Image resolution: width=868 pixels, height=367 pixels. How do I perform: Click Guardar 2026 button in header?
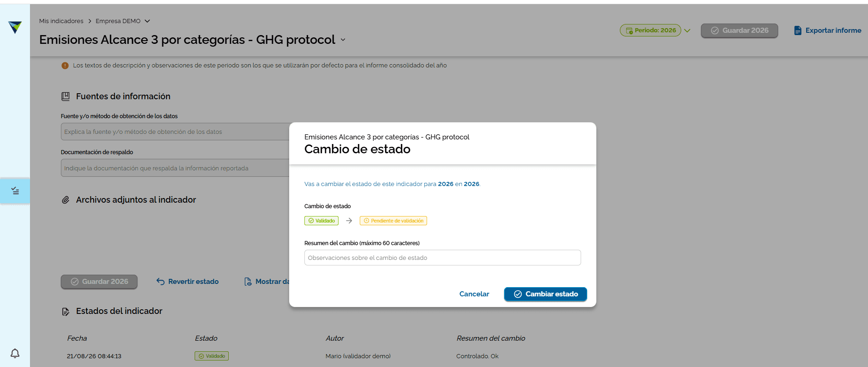click(x=739, y=30)
